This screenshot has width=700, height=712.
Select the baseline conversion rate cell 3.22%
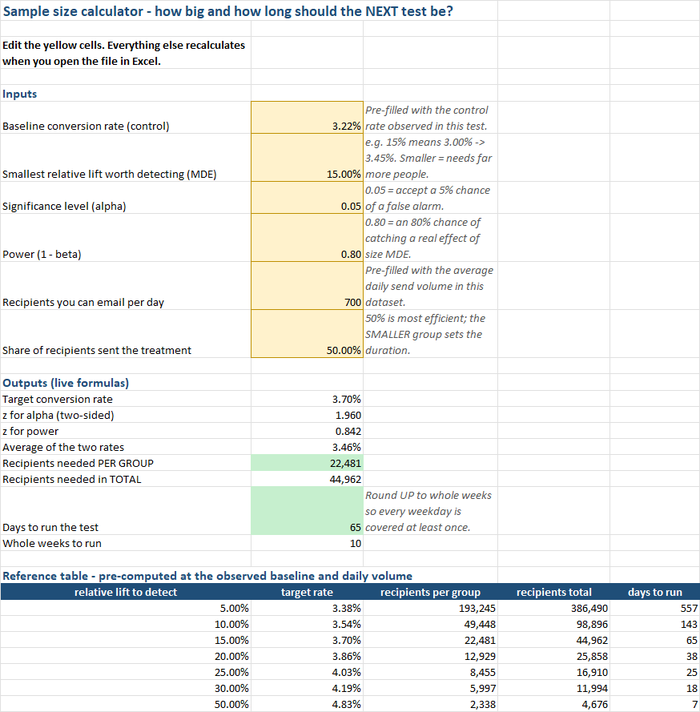307,118
